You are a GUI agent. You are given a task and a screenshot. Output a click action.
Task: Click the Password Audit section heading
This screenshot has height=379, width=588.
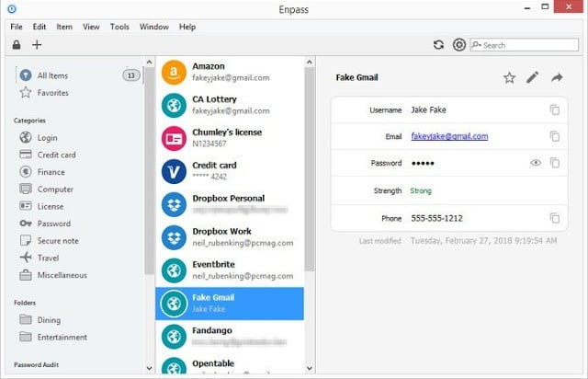click(x=37, y=364)
